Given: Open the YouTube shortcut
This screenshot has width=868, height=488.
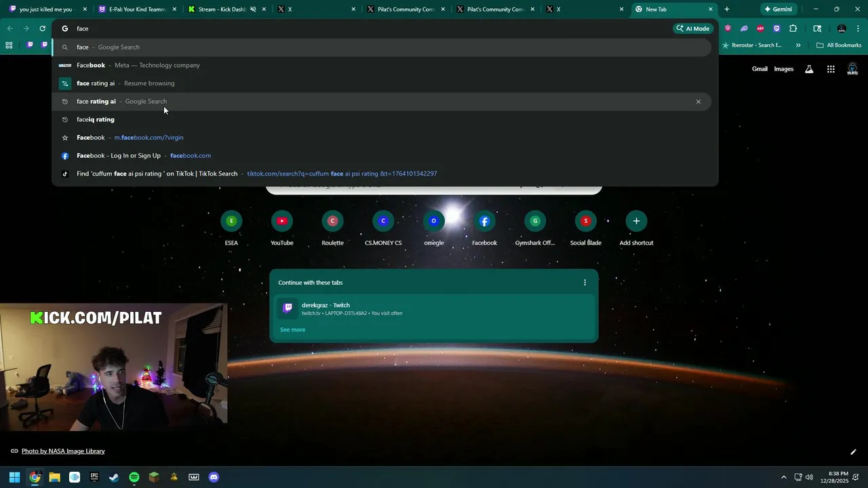Looking at the screenshot, I should coord(282,229).
